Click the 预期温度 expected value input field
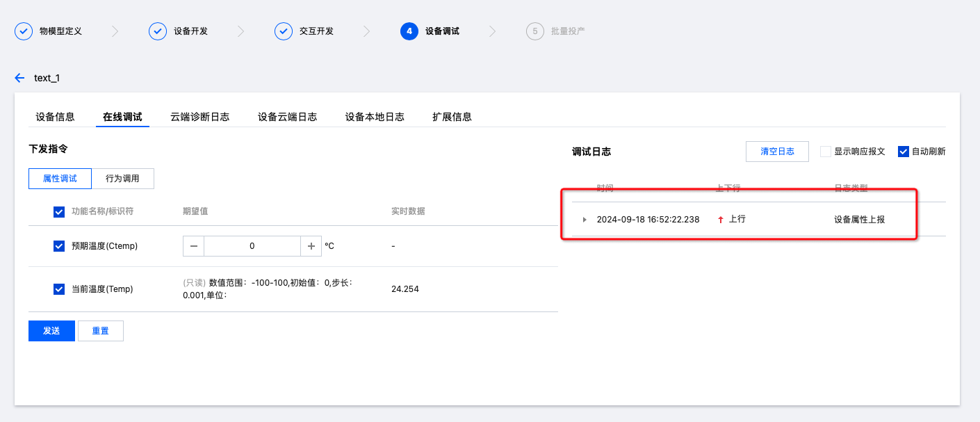This screenshot has height=422, width=980. [252, 246]
